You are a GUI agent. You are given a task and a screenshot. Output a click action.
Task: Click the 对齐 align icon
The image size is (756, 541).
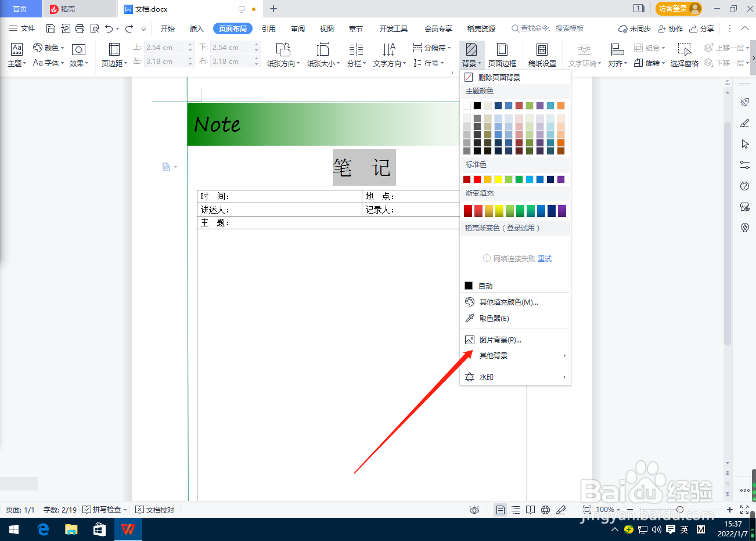(x=617, y=49)
